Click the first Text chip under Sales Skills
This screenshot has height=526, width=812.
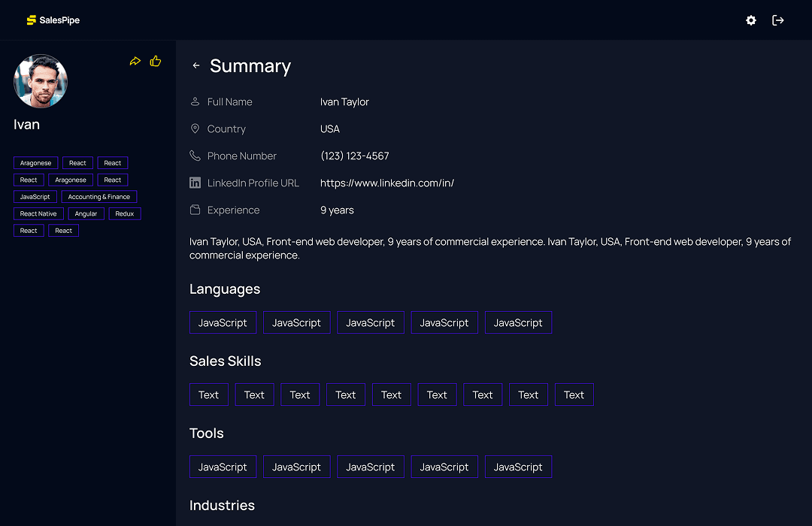(208, 394)
